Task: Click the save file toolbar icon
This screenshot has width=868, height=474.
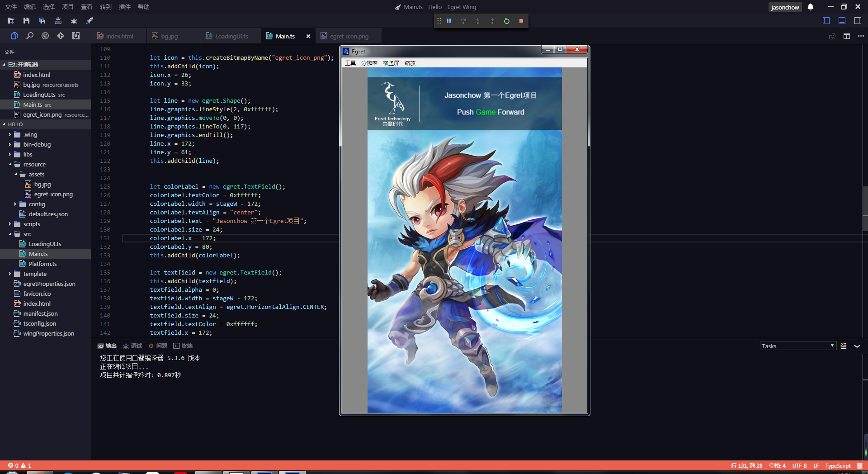Action: click(x=26, y=21)
